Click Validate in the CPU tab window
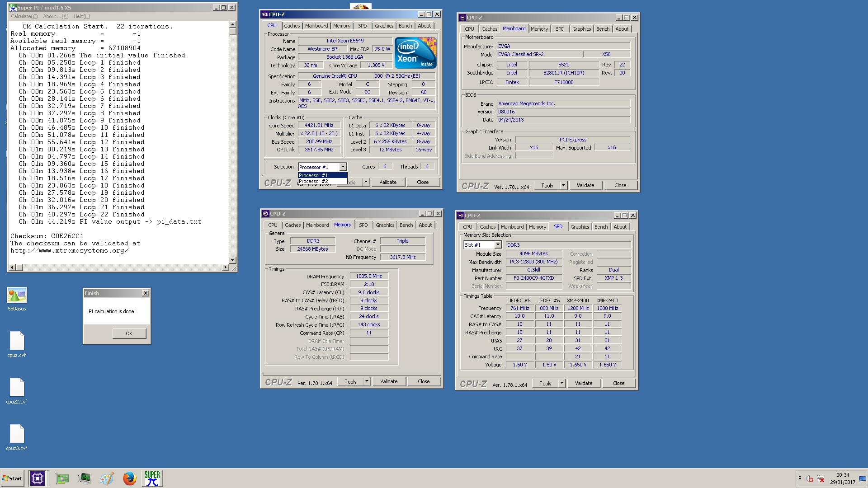Image resolution: width=868 pixels, height=488 pixels. pyautogui.click(x=388, y=182)
